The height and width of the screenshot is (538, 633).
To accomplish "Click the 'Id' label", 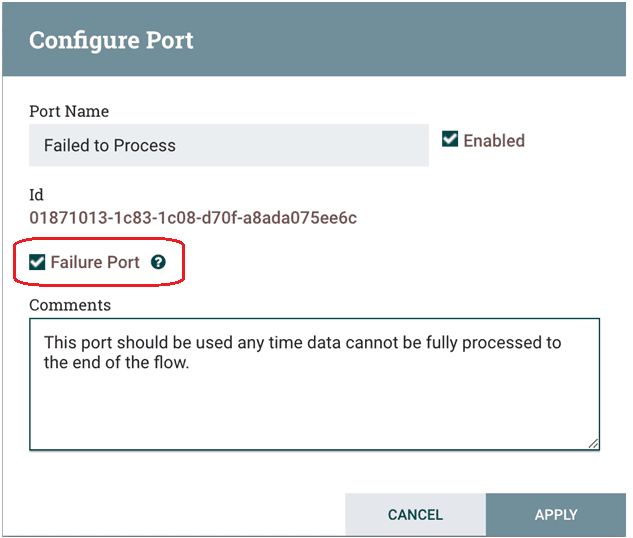I will pos(36,195).
